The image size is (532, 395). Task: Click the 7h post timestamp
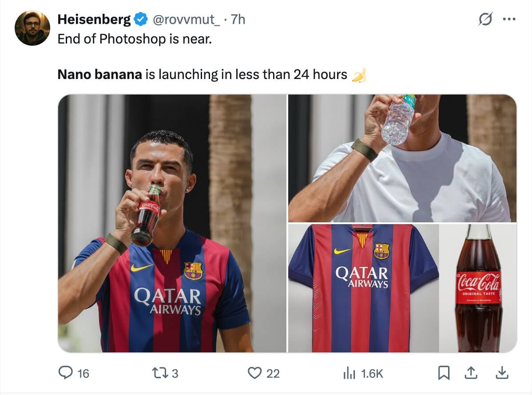click(x=238, y=20)
